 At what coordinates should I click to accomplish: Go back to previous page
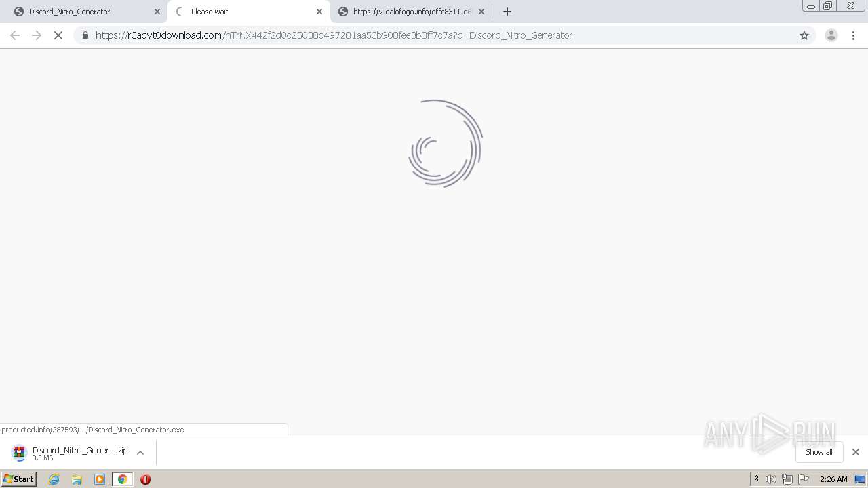point(15,35)
